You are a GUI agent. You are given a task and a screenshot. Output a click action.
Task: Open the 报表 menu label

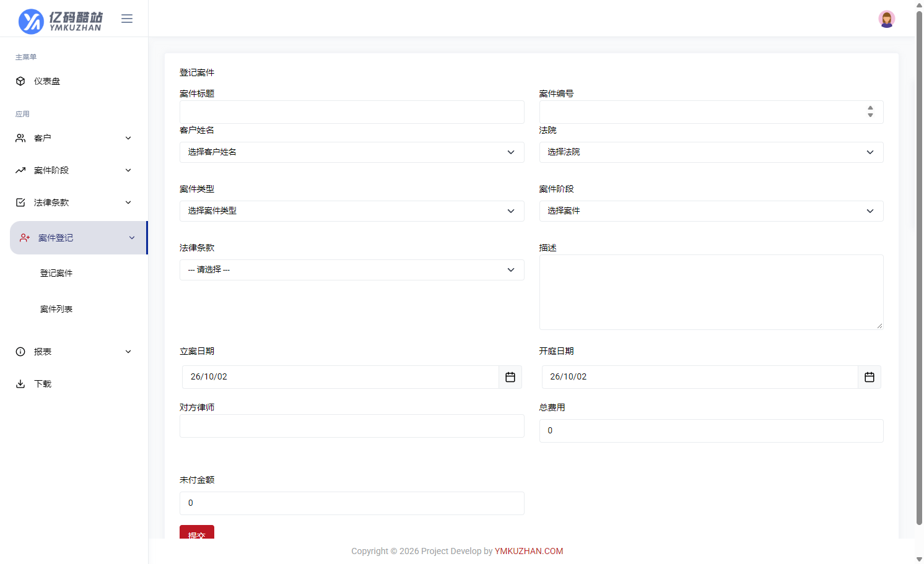(43, 352)
